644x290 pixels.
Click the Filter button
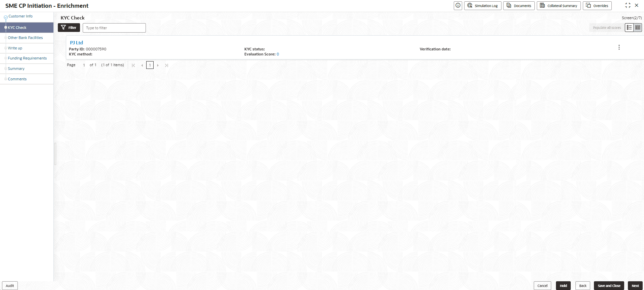[x=69, y=28]
